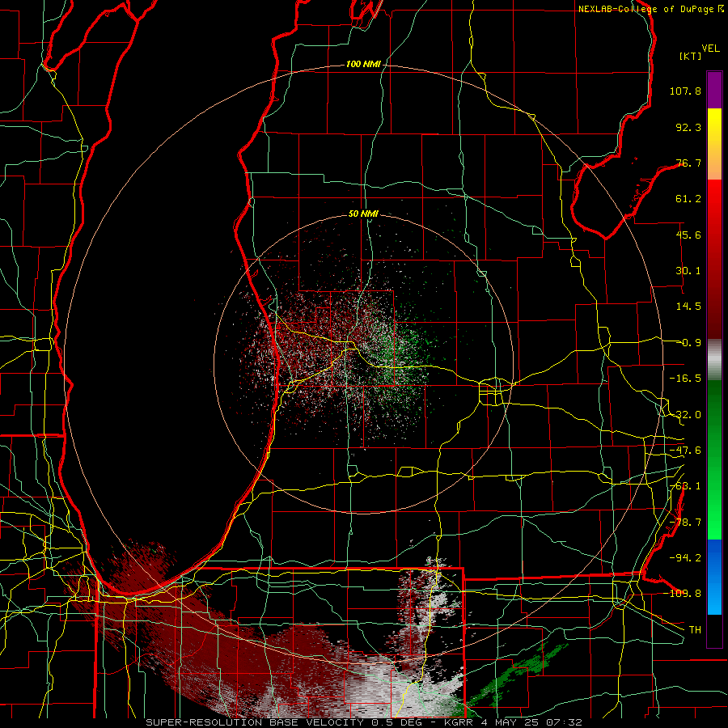
Task: Click the Super-Resolution Base Velocity caption text
Action: 363,722
